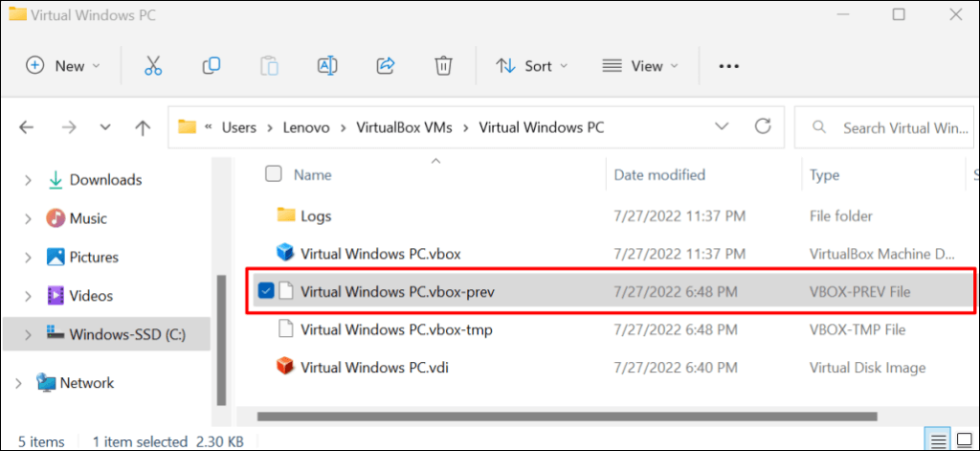Click Lenovo in the address breadcrumb
The width and height of the screenshot is (980, 451).
[305, 126]
